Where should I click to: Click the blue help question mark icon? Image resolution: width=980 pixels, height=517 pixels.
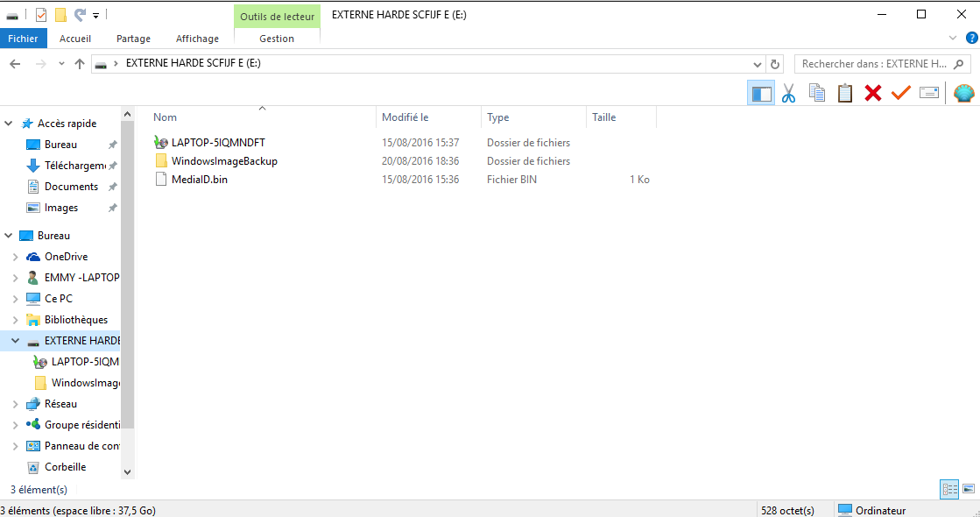[972, 39]
